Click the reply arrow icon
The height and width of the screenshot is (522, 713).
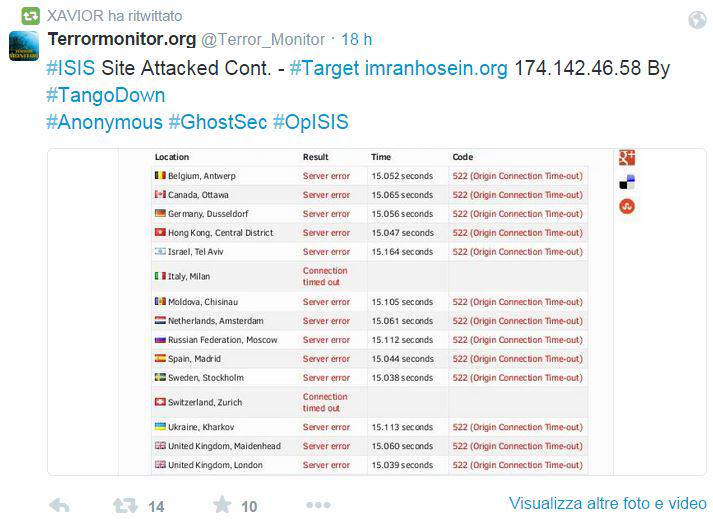pyautogui.click(x=60, y=506)
